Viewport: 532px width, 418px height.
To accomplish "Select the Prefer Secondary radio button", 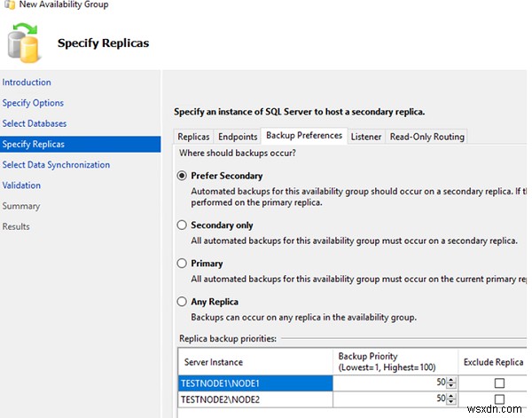I will [x=182, y=176].
